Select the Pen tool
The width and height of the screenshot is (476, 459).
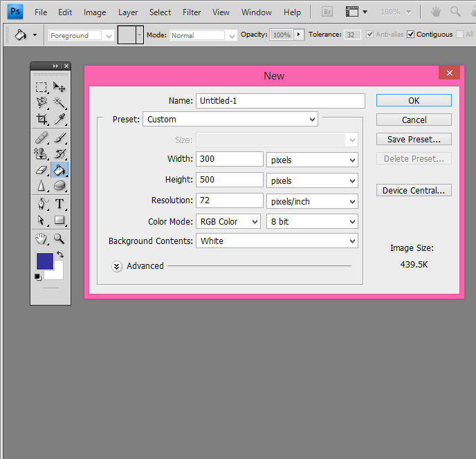point(42,203)
